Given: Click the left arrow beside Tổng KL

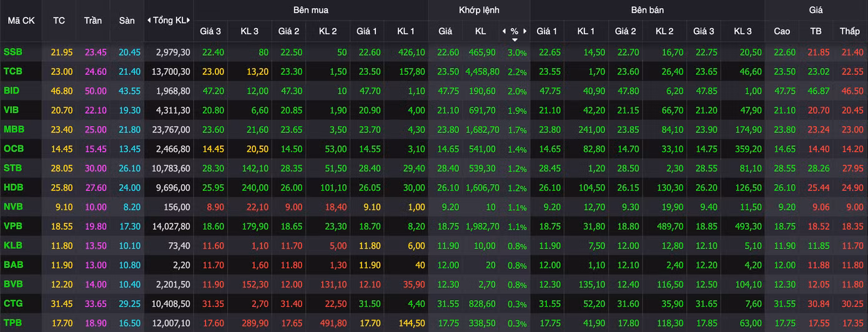Looking at the screenshot, I should (149, 20).
